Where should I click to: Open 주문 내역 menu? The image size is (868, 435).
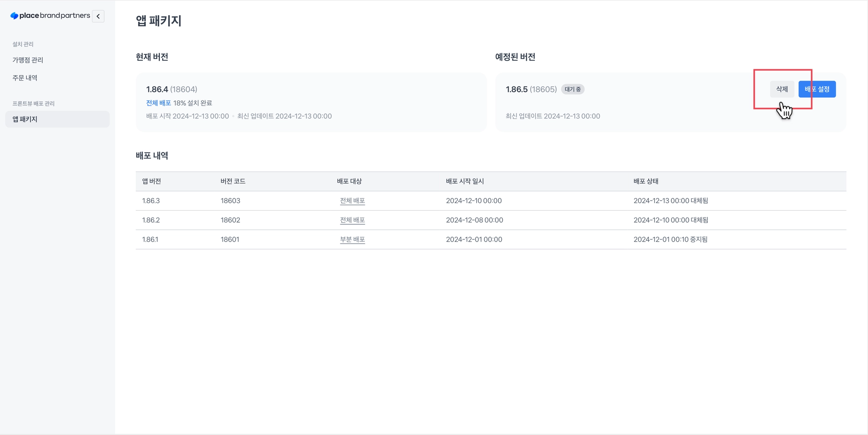(25, 78)
